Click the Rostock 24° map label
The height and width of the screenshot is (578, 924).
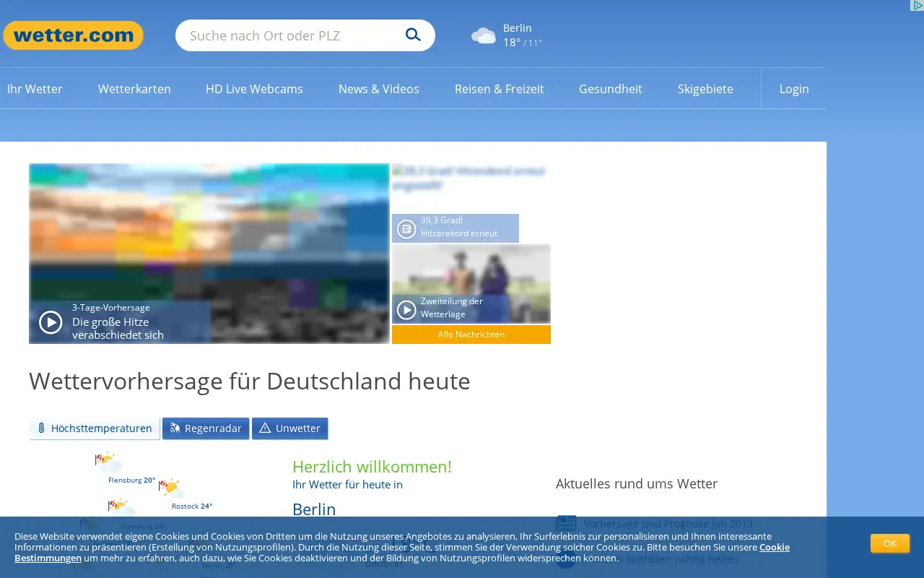click(x=192, y=506)
